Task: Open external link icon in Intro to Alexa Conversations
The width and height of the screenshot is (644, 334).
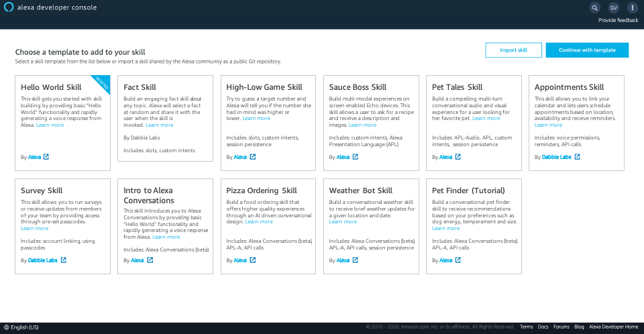Action: click(x=150, y=260)
